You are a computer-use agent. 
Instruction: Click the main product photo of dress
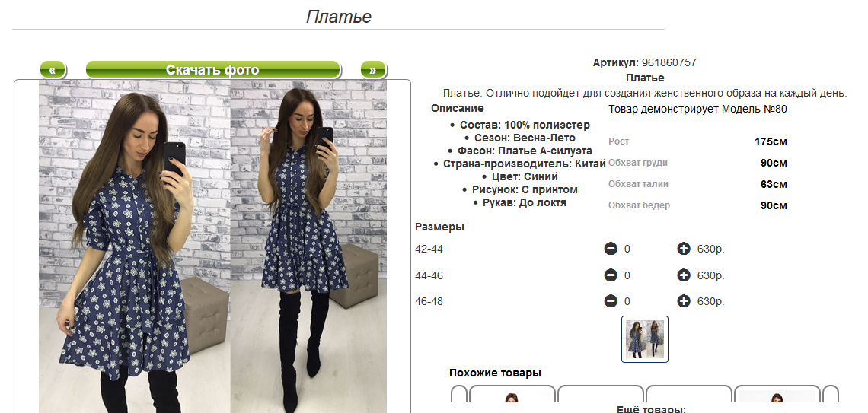pos(212,246)
